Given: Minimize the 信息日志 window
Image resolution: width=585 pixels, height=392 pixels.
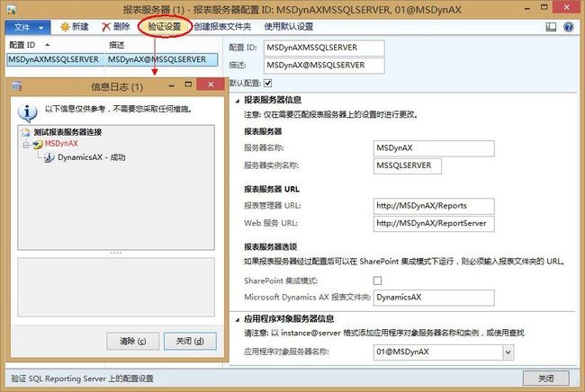Looking at the screenshot, I should coord(171,85).
